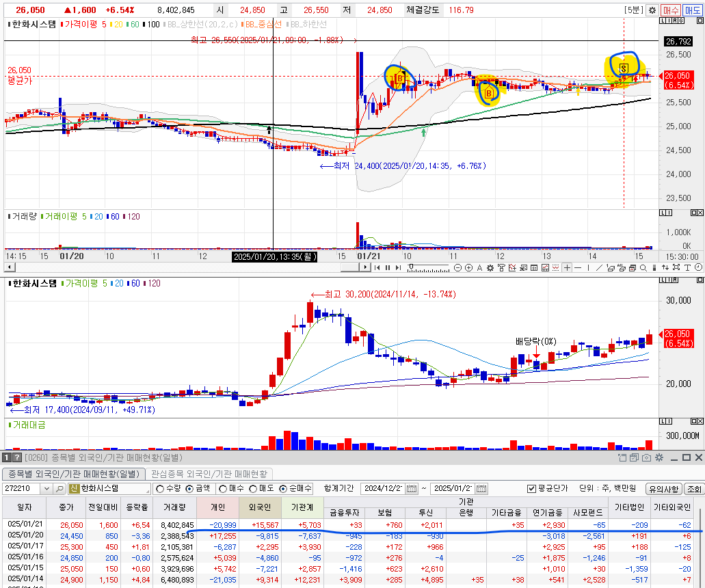Image resolution: width=705 pixels, height=588 pixels.
Task: Open chart toolbar gear settings icon
Action: click(490, 268)
